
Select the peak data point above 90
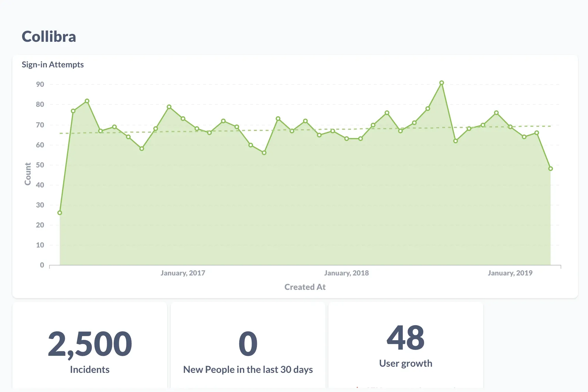441,83
